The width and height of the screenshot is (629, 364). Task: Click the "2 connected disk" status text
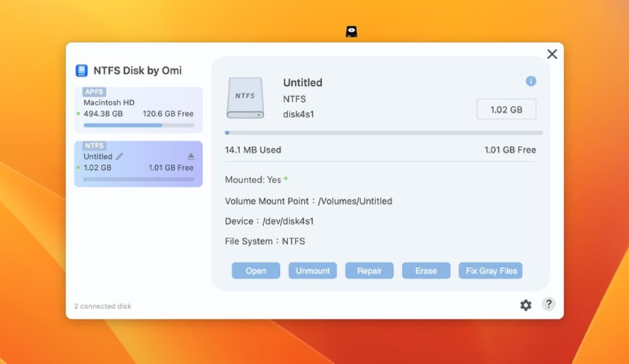(x=102, y=306)
